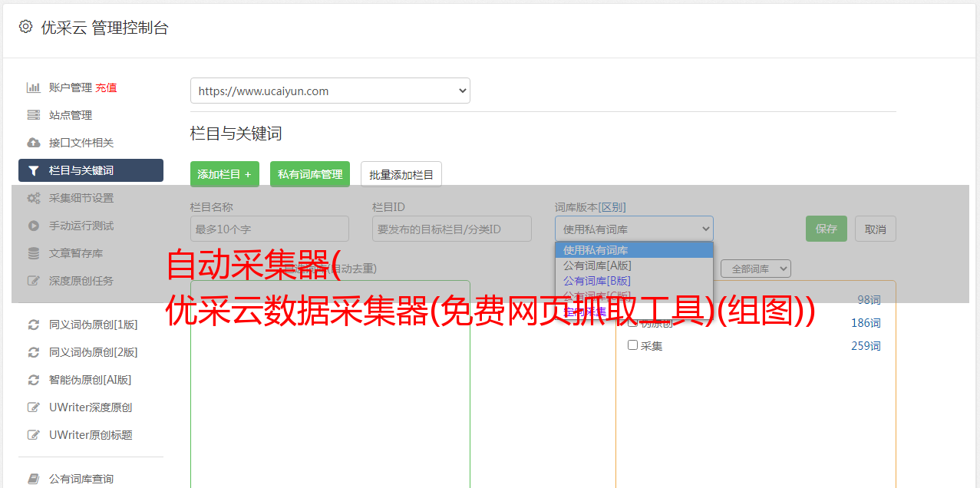
Task: Choose 公有词库[A版] in the dropdown list
Action: tap(634, 265)
